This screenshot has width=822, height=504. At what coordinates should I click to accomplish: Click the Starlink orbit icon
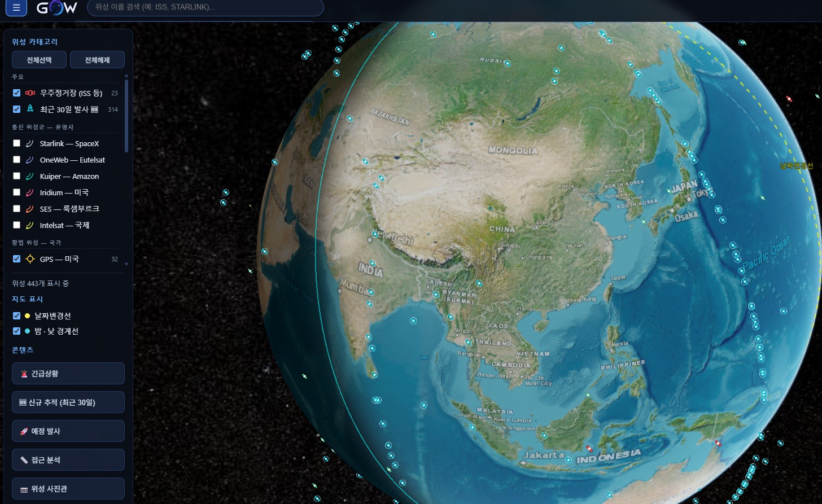(30, 143)
